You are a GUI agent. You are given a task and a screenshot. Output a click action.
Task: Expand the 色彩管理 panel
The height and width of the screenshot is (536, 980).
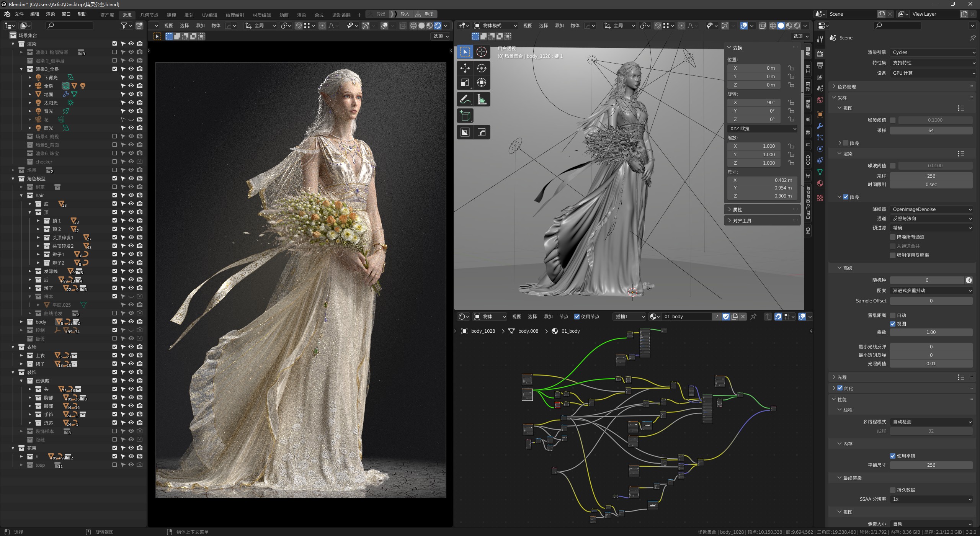click(x=846, y=87)
